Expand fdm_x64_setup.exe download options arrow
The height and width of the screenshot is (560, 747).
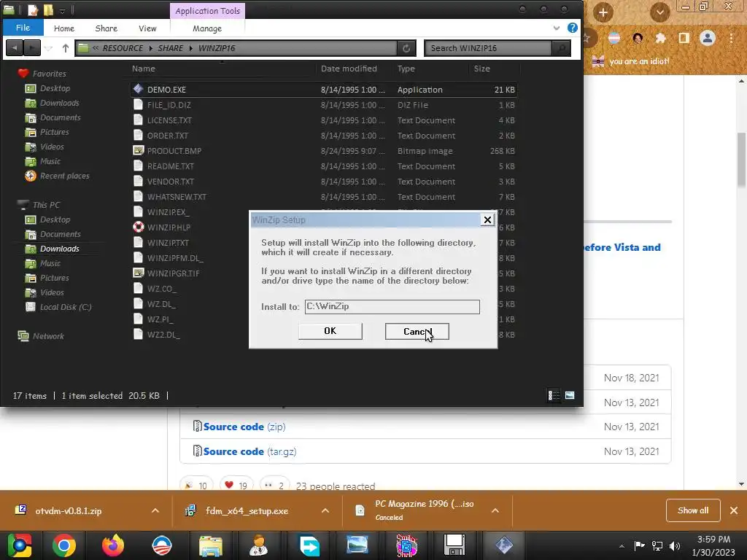click(x=325, y=510)
